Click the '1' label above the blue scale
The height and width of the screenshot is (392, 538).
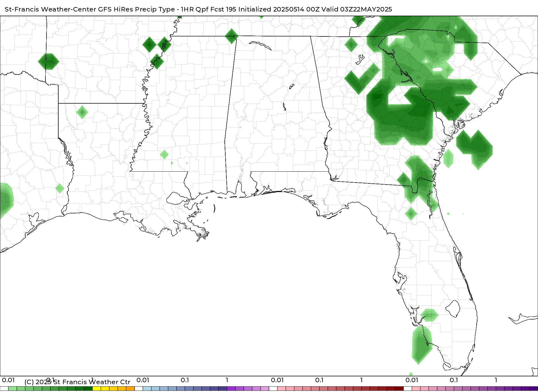pyautogui.click(x=227, y=380)
